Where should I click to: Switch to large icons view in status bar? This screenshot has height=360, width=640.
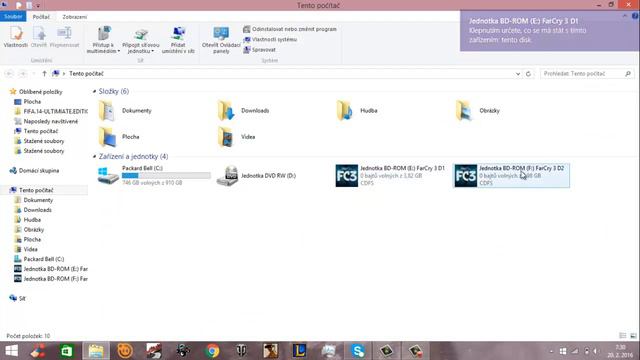pyautogui.click(x=633, y=336)
